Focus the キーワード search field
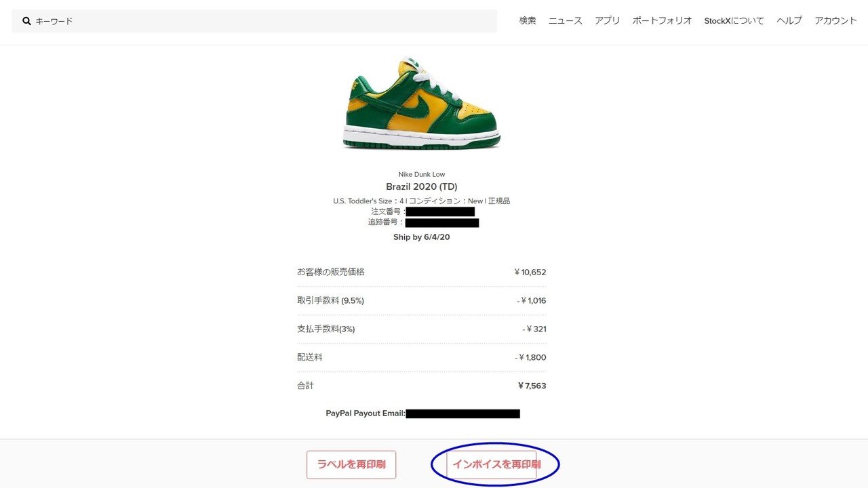The image size is (868, 488). click(x=254, y=21)
